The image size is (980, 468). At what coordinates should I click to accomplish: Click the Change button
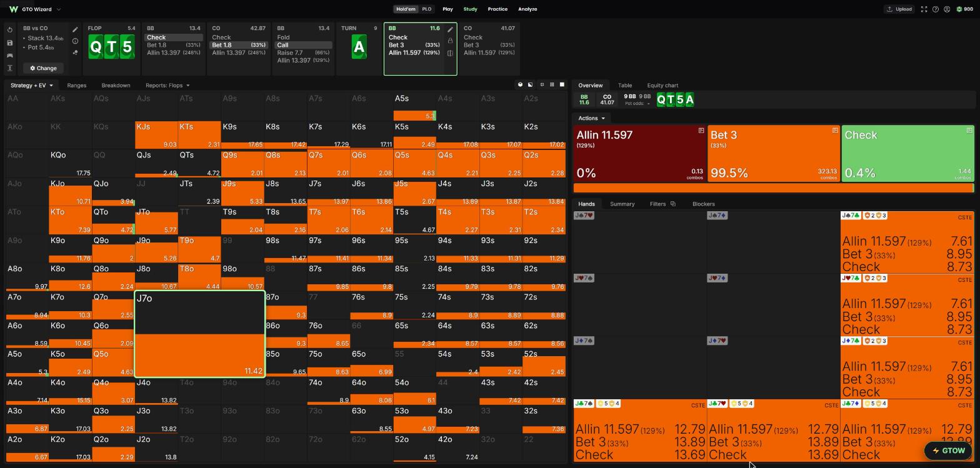click(x=43, y=68)
